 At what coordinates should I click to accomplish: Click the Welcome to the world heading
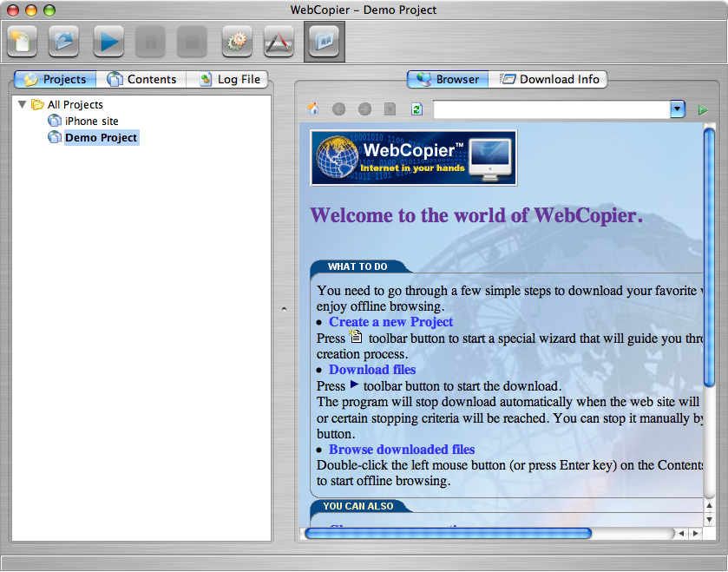click(476, 215)
